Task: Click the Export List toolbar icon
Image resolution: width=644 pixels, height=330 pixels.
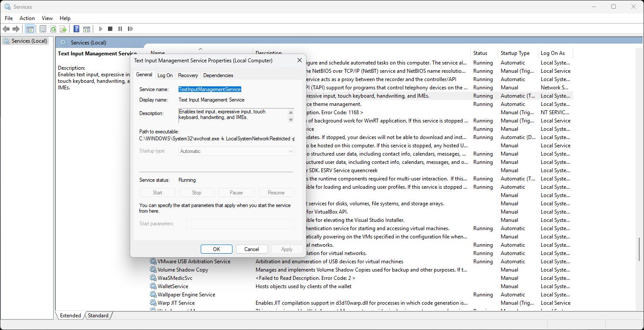Action: (63, 29)
